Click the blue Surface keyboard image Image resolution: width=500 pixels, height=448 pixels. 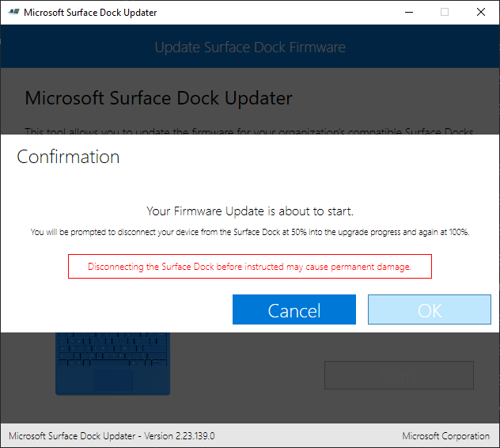point(113,364)
